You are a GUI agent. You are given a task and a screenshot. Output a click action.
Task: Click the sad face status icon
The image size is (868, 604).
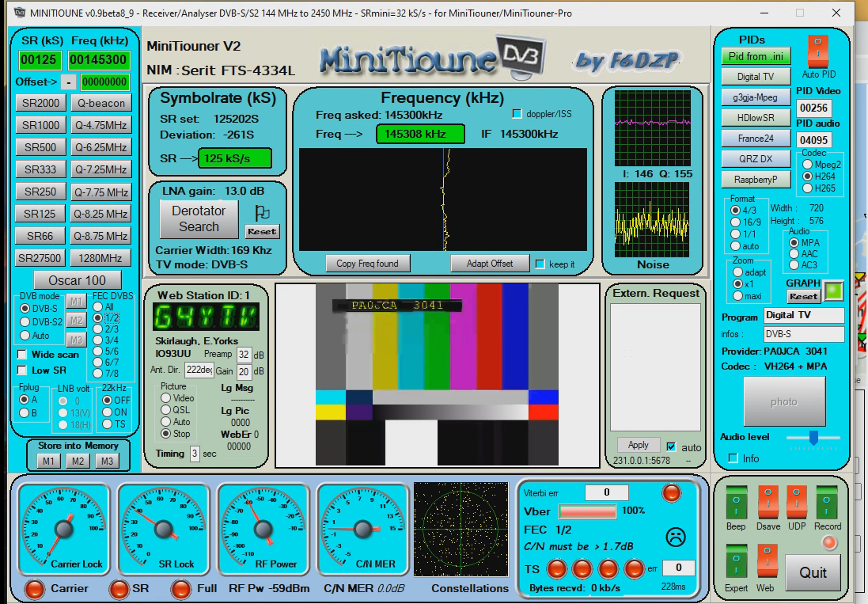(676, 537)
